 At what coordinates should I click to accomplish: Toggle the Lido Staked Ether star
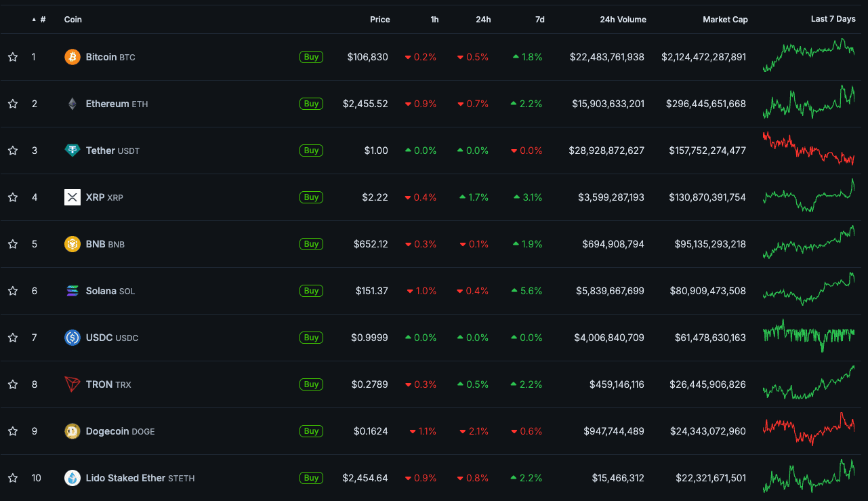13,478
